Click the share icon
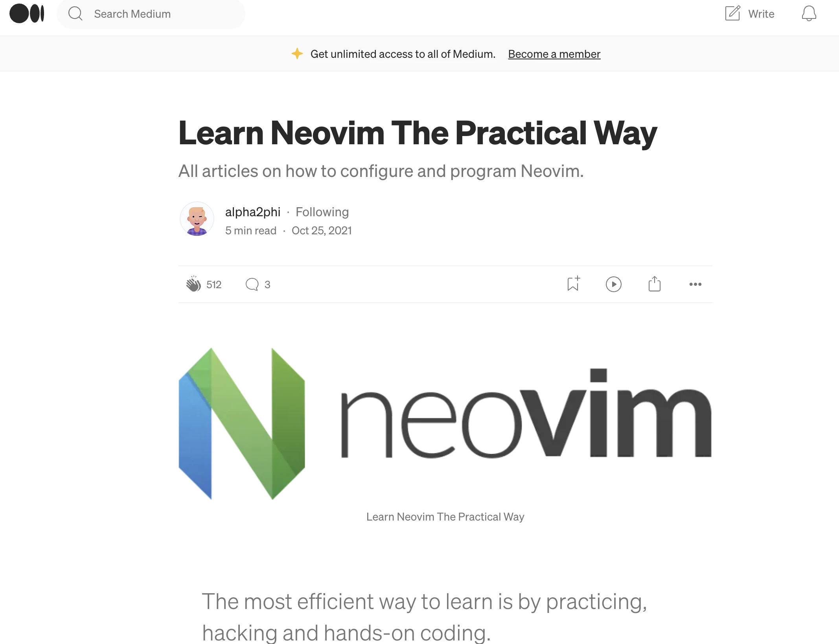This screenshot has height=644, width=839. pyautogui.click(x=654, y=284)
